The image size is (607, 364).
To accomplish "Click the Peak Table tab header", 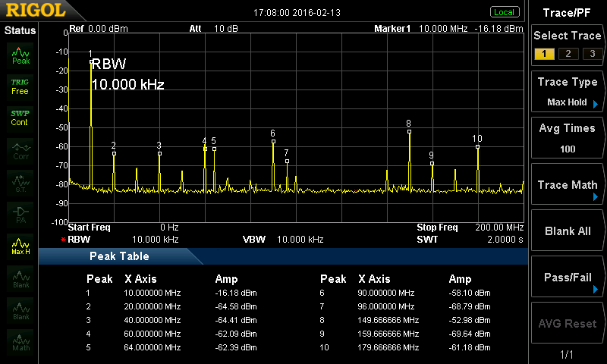I will pyautogui.click(x=119, y=256).
